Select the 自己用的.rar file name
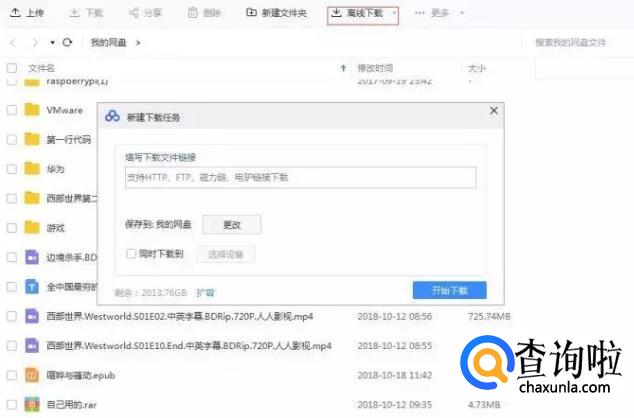 pos(72,405)
